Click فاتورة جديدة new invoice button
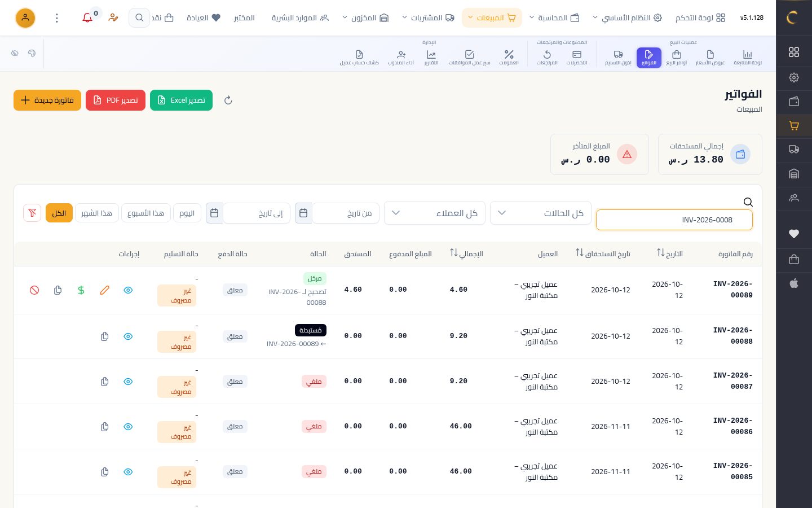Screen dimensions: 812x508 (47, 100)
